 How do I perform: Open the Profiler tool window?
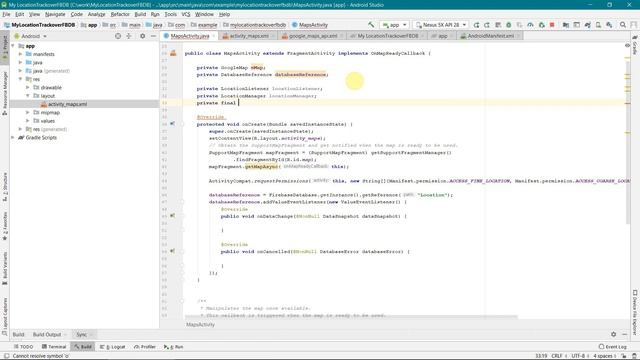point(145,347)
